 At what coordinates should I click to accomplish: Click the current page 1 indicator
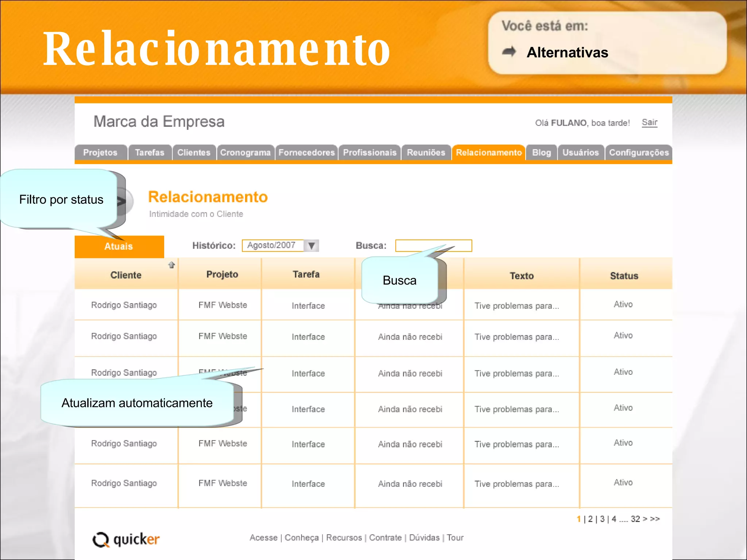pyautogui.click(x=579, y=519)
